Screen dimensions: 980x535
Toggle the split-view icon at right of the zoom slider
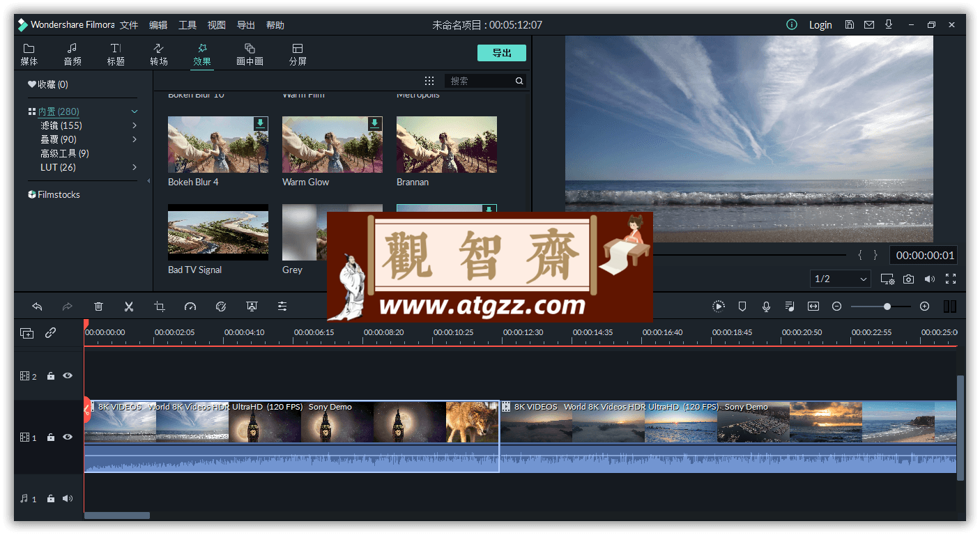tap(950, 307)
